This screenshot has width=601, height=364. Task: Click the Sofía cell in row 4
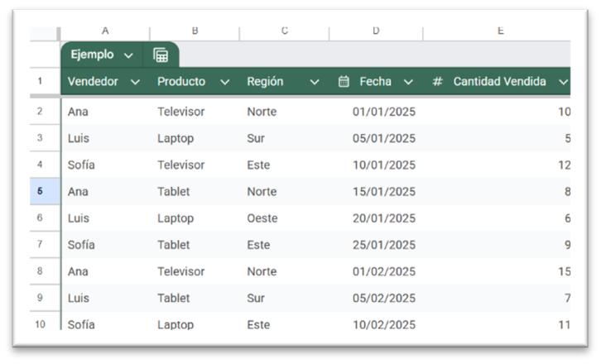click(81, 165)
